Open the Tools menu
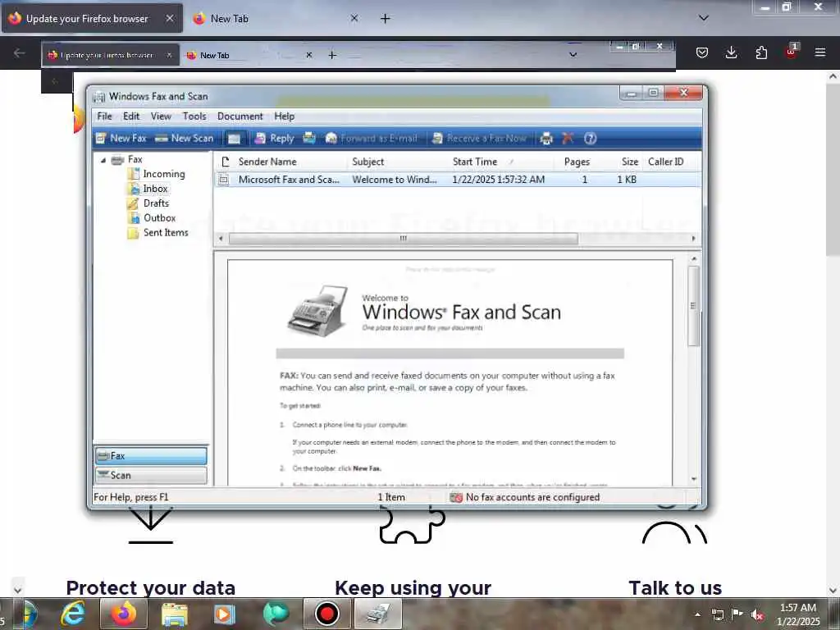 tap(194, 116)
